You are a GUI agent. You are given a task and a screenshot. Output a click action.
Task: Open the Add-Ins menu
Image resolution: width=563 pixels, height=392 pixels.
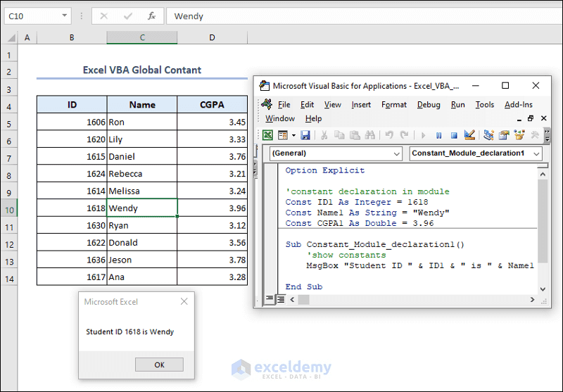coord(519,104)
